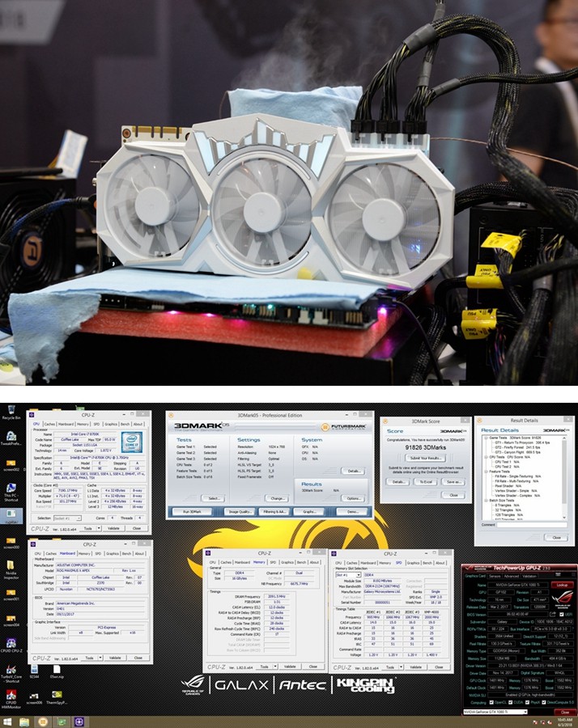Image resolution: width=578 pixels, height=728 pixels.
Task: Toggle the DirectCompute 5.0 checkbox
Action: click(x=545, y=702)
